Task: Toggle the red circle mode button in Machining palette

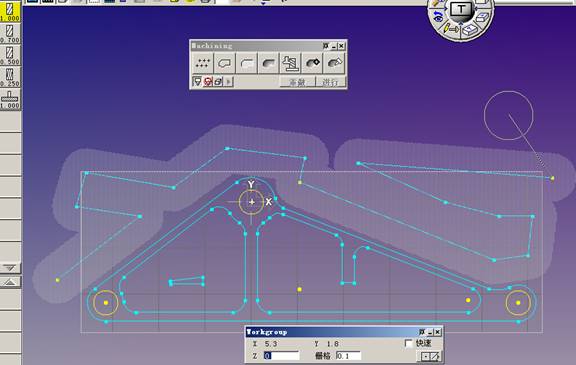Action: [x=208, y=82]
